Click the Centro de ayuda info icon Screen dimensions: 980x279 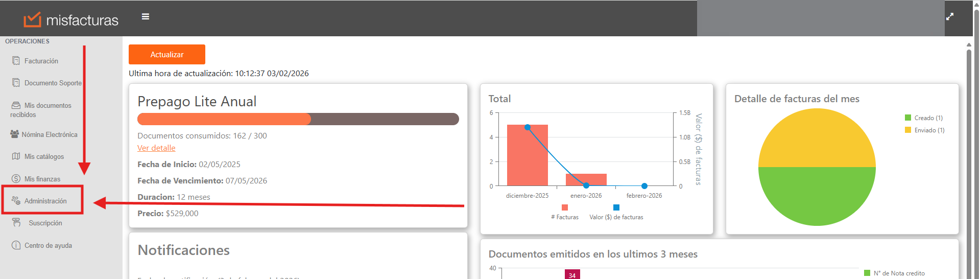16,245
